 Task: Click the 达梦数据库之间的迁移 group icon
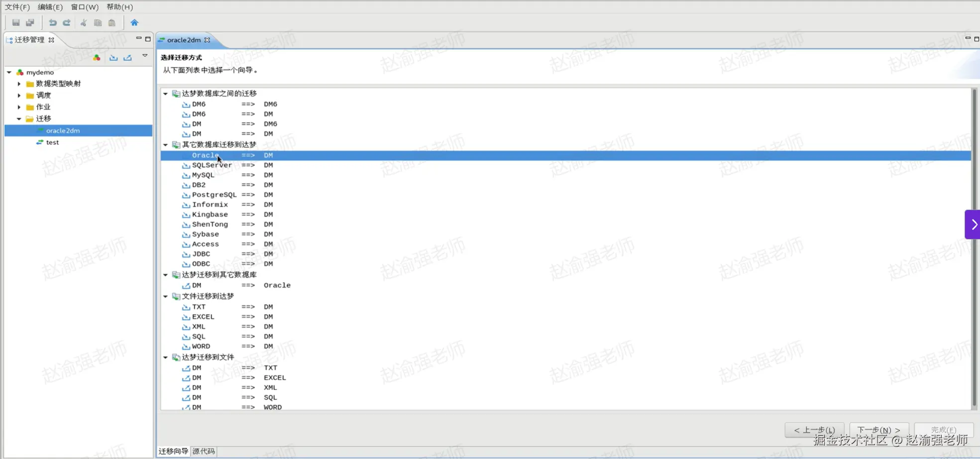176,94
